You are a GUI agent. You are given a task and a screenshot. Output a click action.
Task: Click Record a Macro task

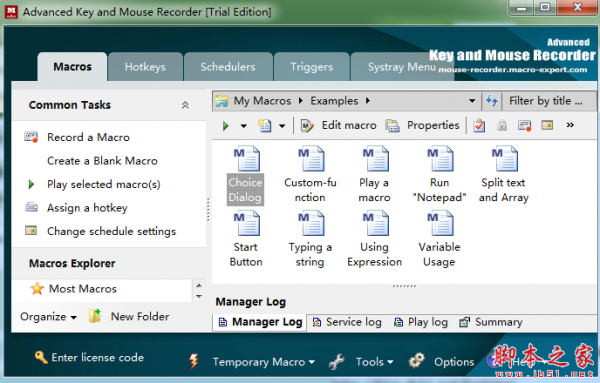(x=88, y=137)
